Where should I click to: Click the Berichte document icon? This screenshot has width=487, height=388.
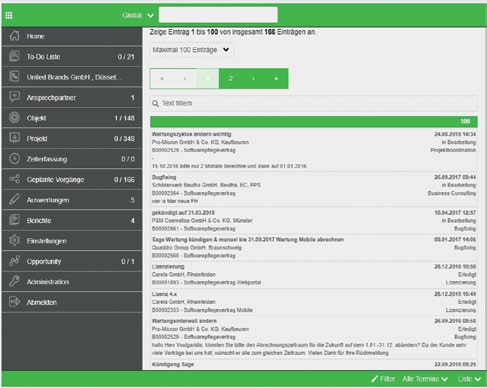point(14,220)
